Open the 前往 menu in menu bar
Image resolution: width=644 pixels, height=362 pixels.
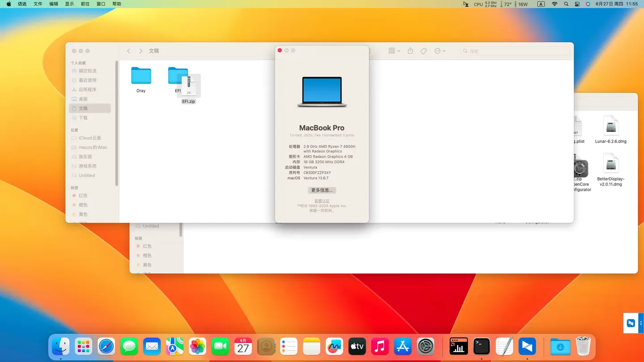coord(85,4)
